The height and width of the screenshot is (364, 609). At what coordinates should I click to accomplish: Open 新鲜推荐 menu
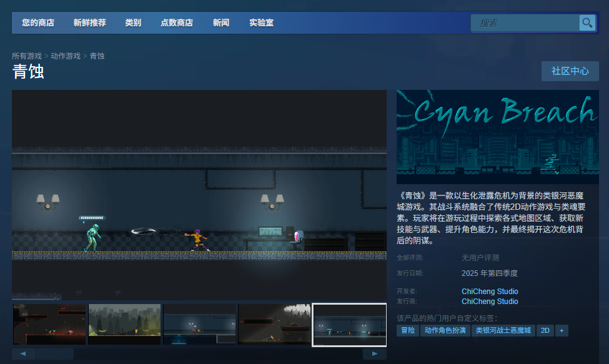click(90, 23)
